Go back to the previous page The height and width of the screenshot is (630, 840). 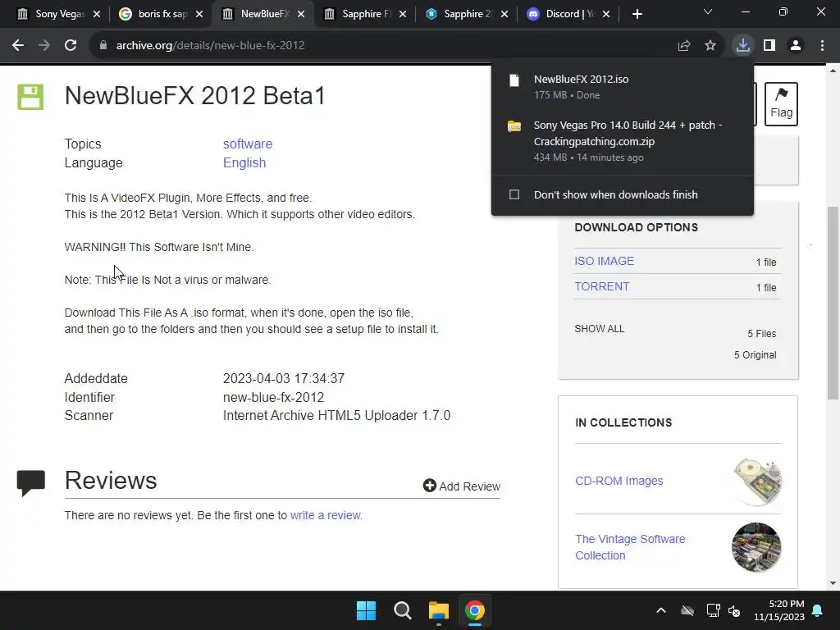click(x=18, y=46)
